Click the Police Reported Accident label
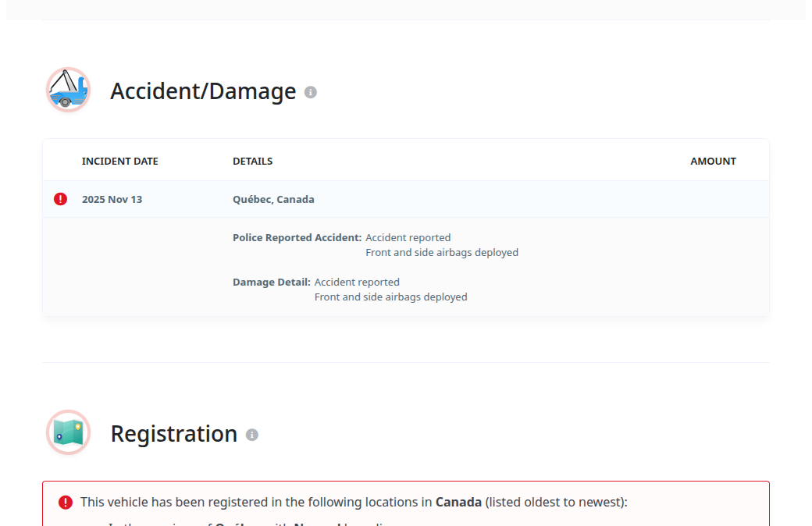 point(297,237)
